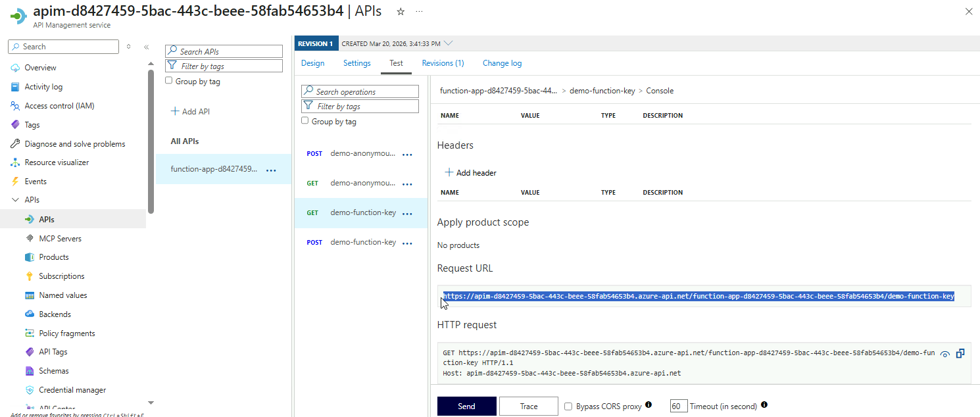Screen dimensions: 980x417
Task: Click the favorite star icon beside the title
Action: (x=401, y=11)
